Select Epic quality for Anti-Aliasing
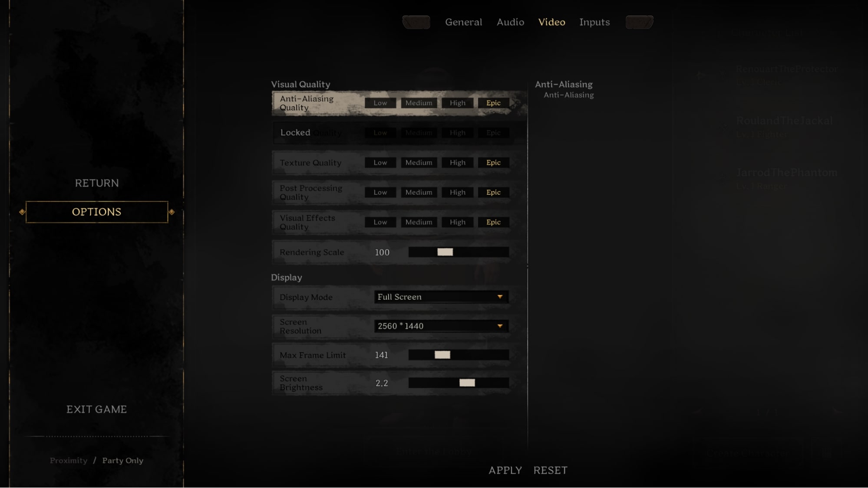Screen dimensions: 868x488 pos(493,102)
